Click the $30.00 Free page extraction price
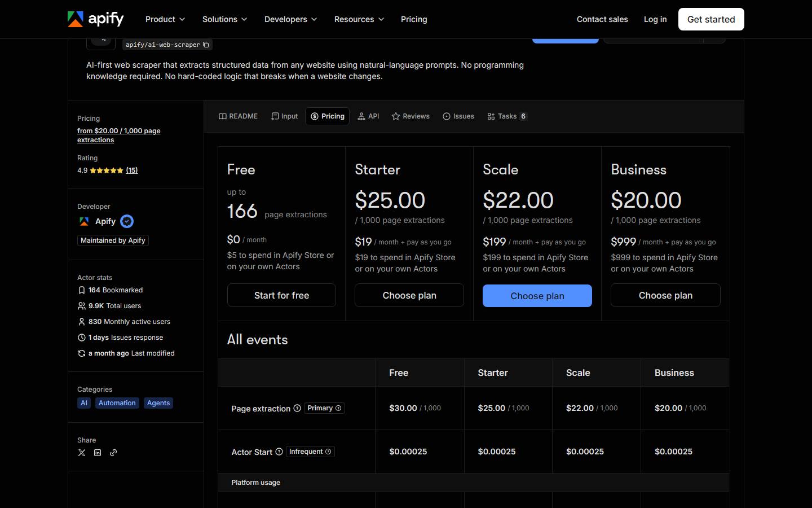This screenshot has width=812, height=508. pyautogui.click(x=403, y=408)
